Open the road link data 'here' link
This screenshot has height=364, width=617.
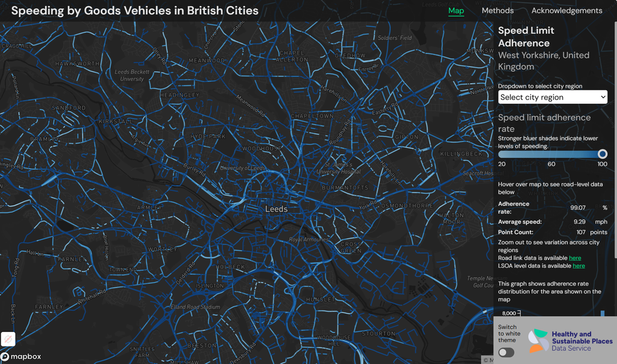(x=575, y=258)
